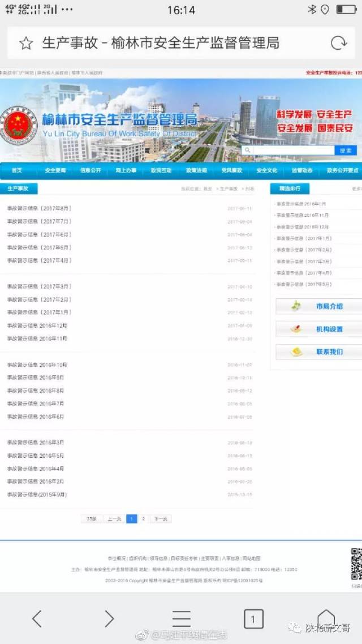
Task: Open the 人事信息 footer link
Action: coord(231,559)
